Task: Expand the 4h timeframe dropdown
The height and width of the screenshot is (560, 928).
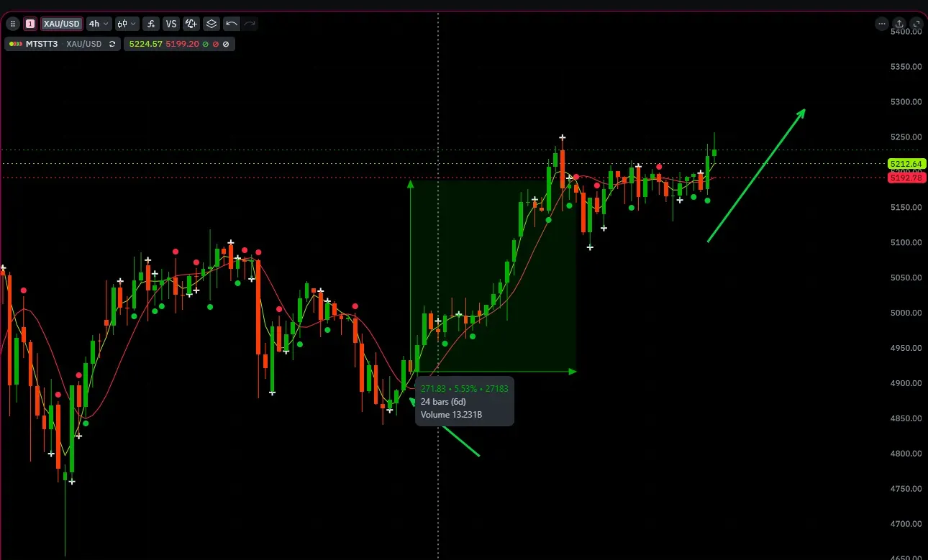Action: [99, 24]
